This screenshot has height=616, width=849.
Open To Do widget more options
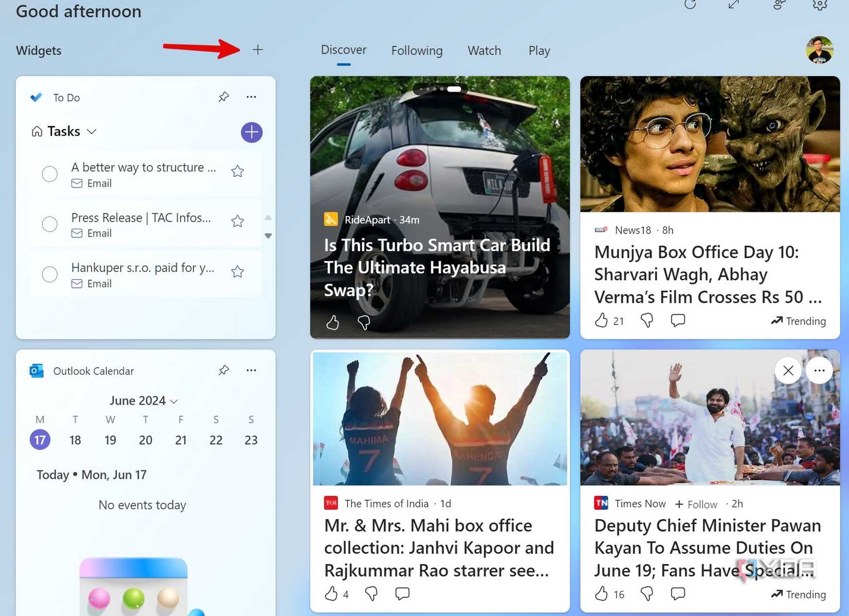[251, 97]
